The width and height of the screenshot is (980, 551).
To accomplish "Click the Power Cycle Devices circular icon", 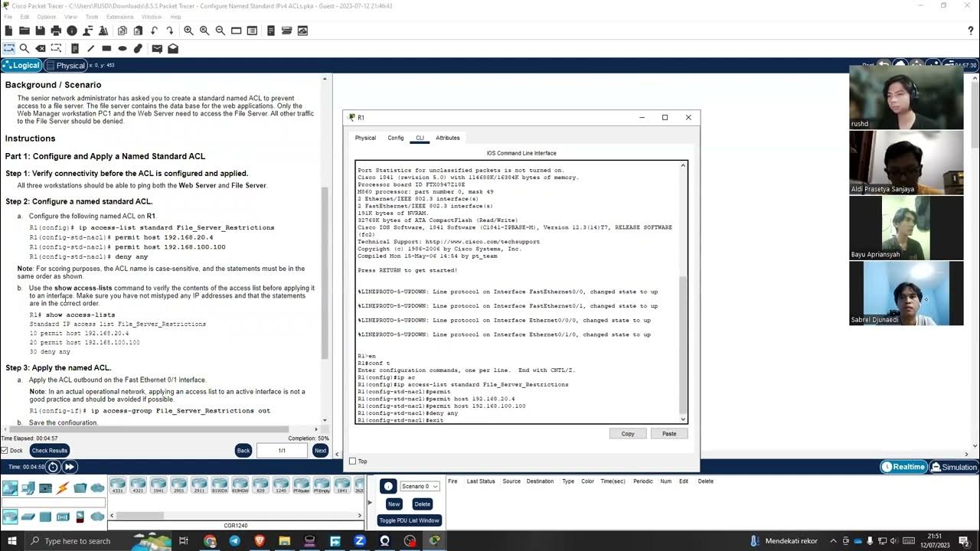I will [53, 467].
